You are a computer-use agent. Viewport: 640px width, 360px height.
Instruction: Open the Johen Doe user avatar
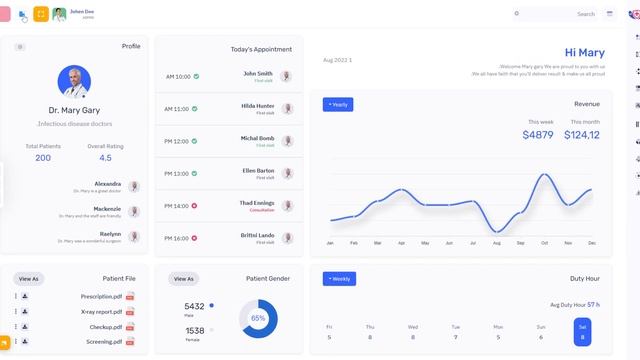pos(59,14)
